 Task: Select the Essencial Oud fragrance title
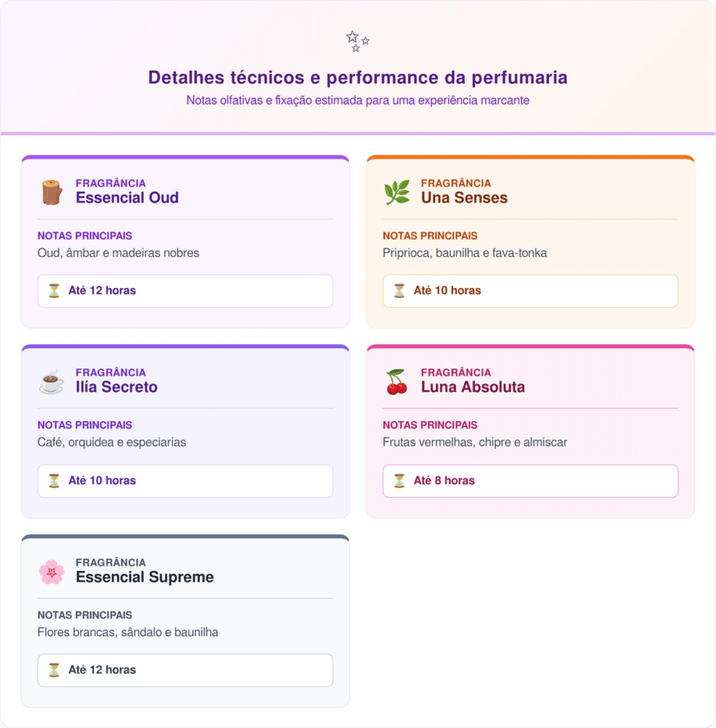click(127, 198)
